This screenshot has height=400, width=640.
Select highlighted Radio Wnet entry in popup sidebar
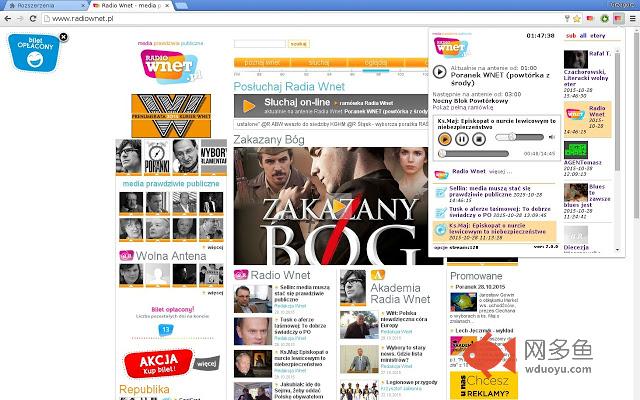tap(587, 119)
